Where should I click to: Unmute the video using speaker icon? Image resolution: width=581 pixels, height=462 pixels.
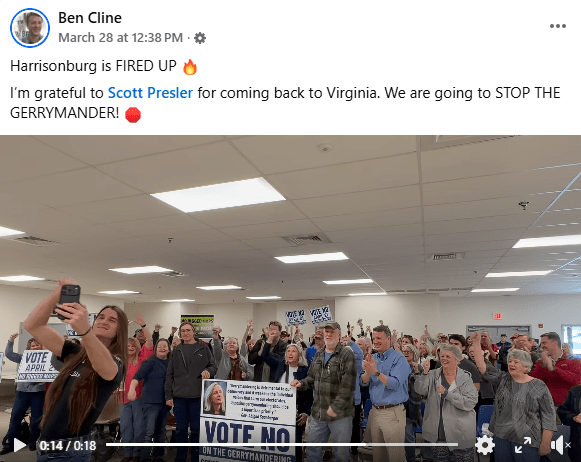click(560, 445)
